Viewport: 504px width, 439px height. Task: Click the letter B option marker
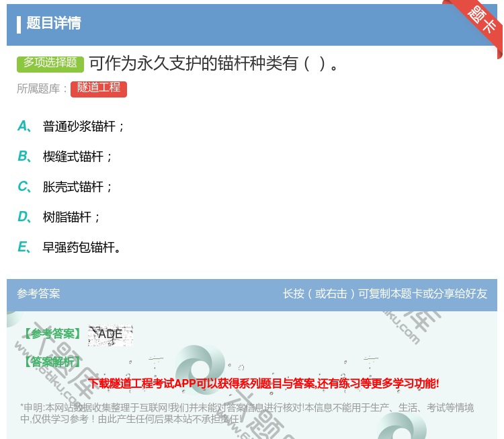pyautogui.click(x=24, y=156)
